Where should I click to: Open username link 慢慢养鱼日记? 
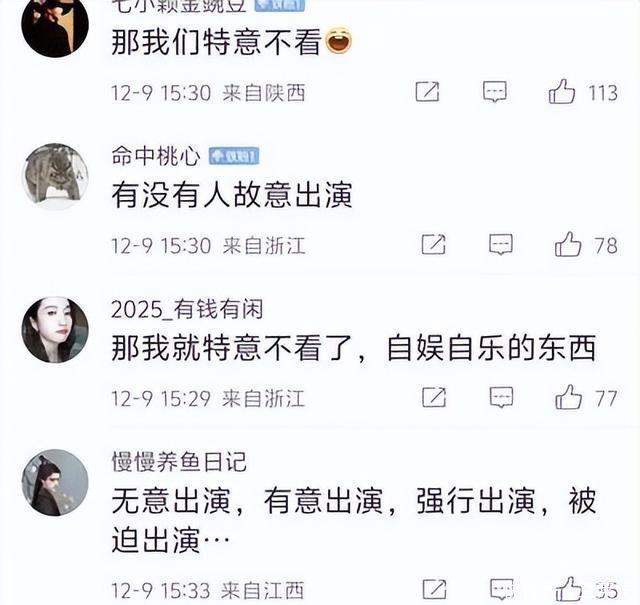pyautogui.click(x=179, y=462)
